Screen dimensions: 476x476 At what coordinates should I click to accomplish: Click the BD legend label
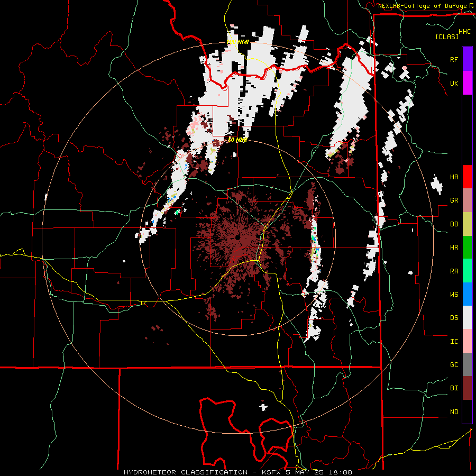(x=454, y=224)
